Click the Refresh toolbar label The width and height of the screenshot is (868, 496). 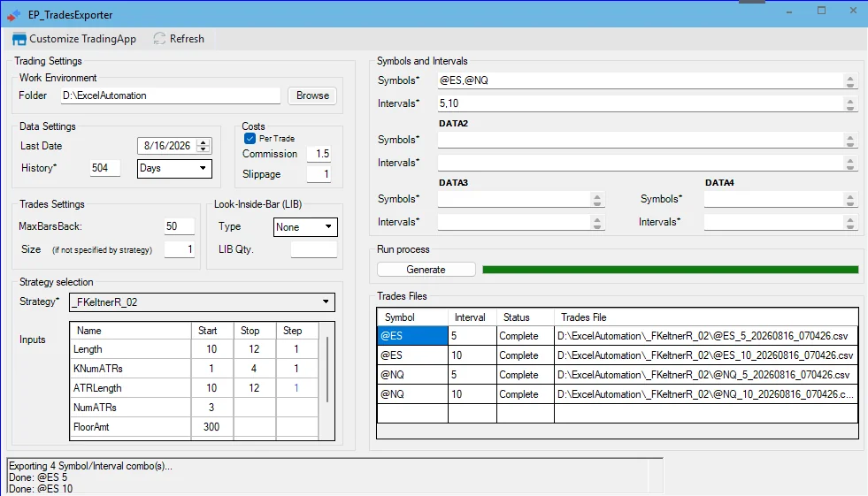(x=187, y=39)
